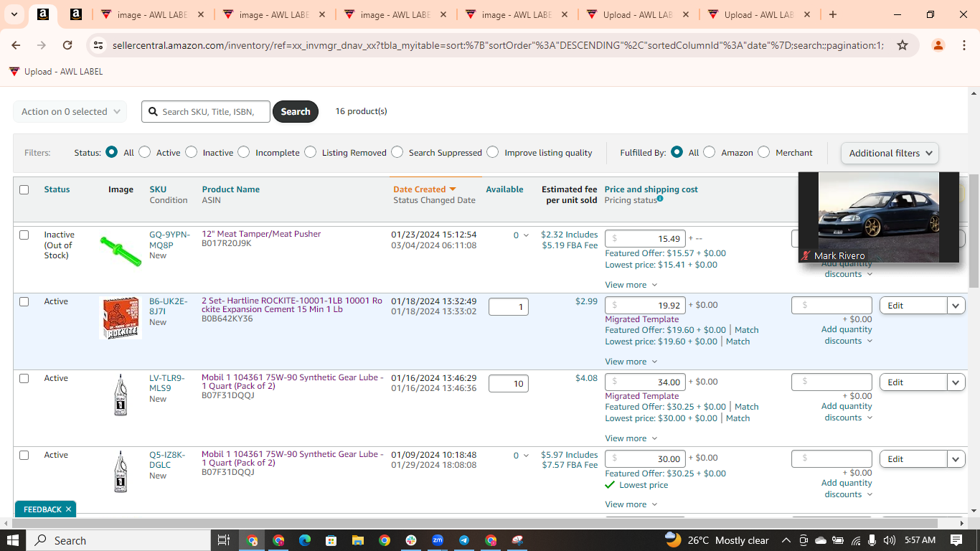Select the Rockite Expansion Cement row checkbox
This screenshot has height=551, width=980.
point(24,301)
